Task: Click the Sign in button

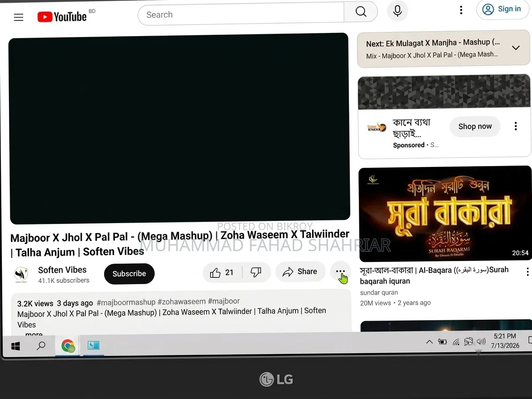Action: [x=502, y=9]
